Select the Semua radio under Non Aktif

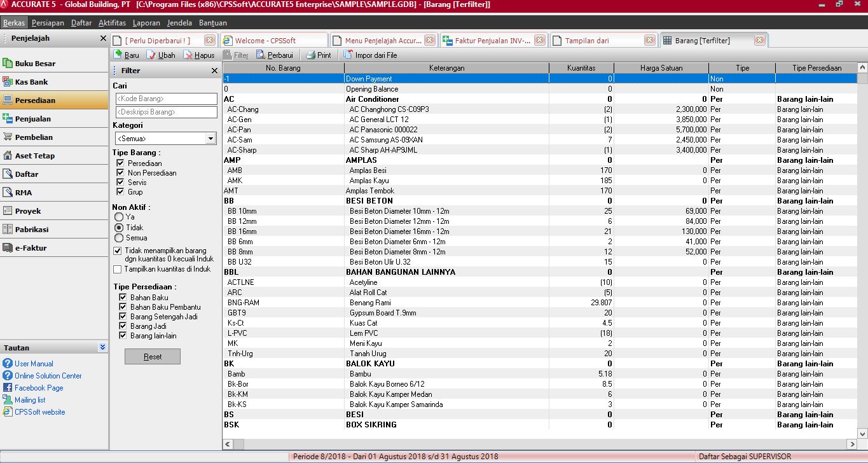pyautogui.click(x=119, y=238)
